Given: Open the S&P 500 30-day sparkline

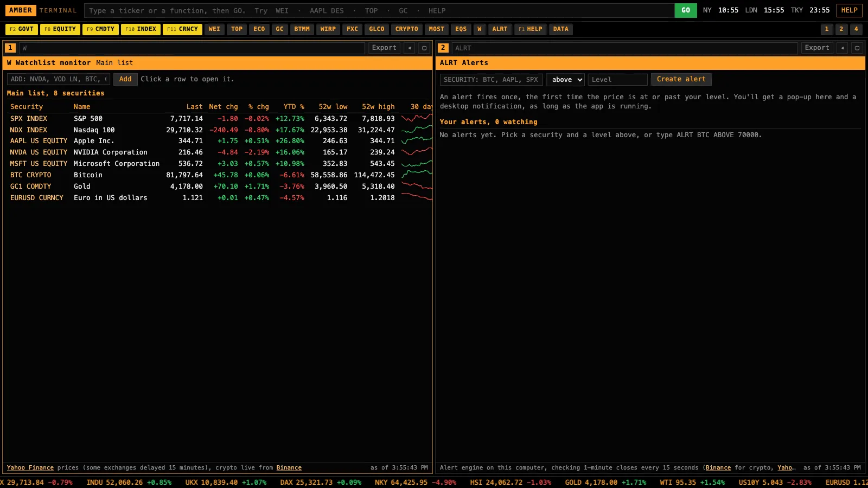Looking at the screenshot, I should [x=417, y=118].
